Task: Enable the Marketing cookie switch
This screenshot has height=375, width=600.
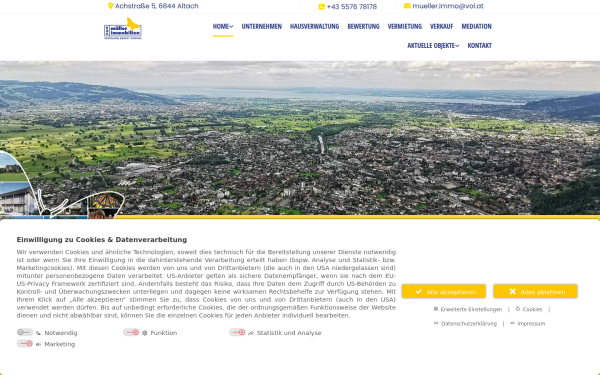Action: point(25,344)
